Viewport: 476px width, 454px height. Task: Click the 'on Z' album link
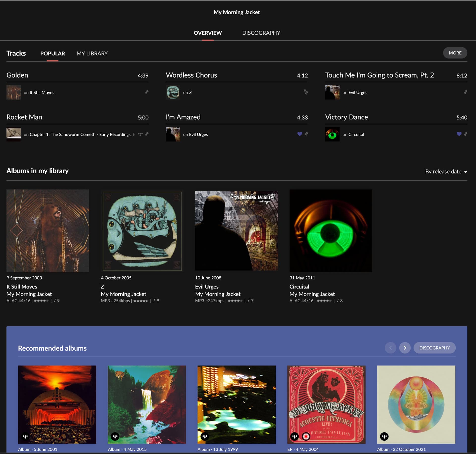[187, 92]
